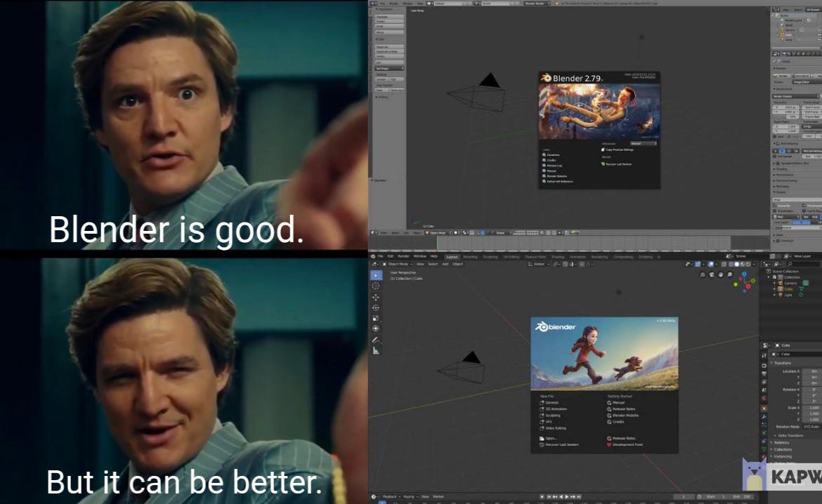
Task: Open the orange Object Properties tab
Action: [764, 407]
